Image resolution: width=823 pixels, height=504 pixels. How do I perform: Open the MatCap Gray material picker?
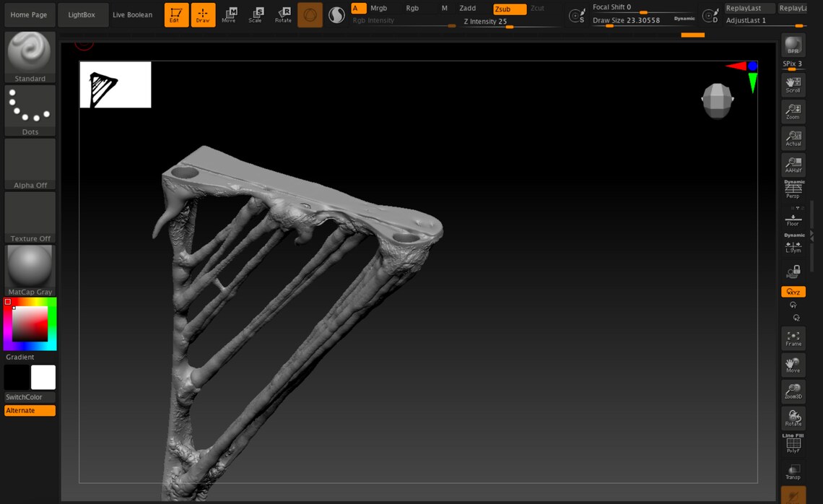pos(30,270)
